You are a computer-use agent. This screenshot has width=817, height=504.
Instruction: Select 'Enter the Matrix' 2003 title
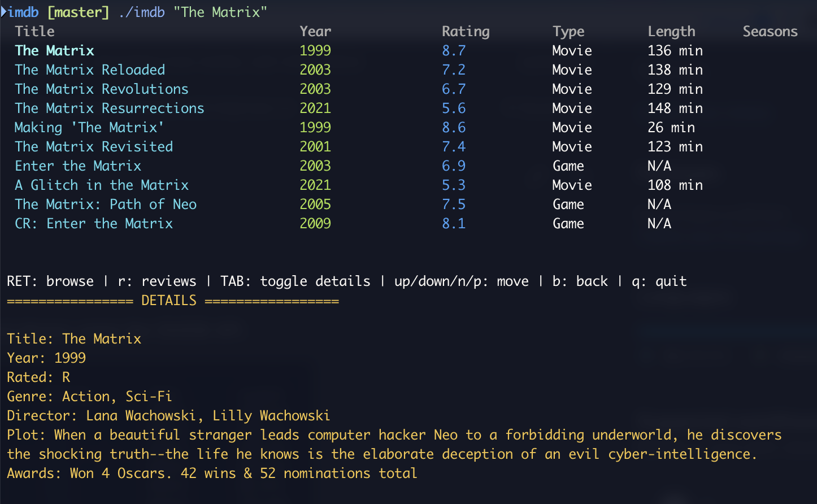78,166
